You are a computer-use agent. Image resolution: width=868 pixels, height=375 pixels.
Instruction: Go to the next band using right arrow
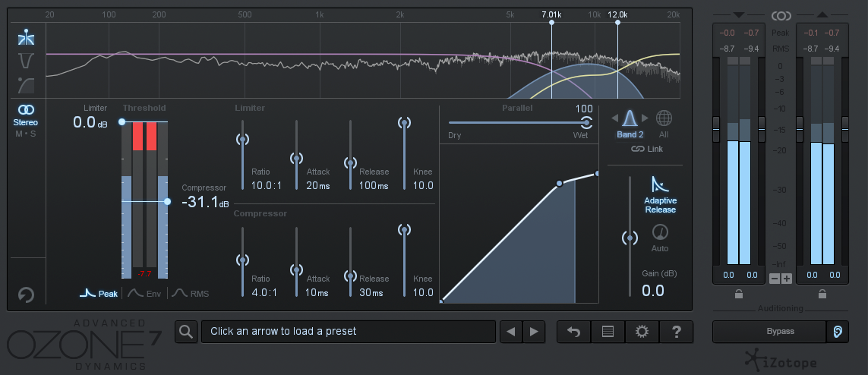click(645, 118)
